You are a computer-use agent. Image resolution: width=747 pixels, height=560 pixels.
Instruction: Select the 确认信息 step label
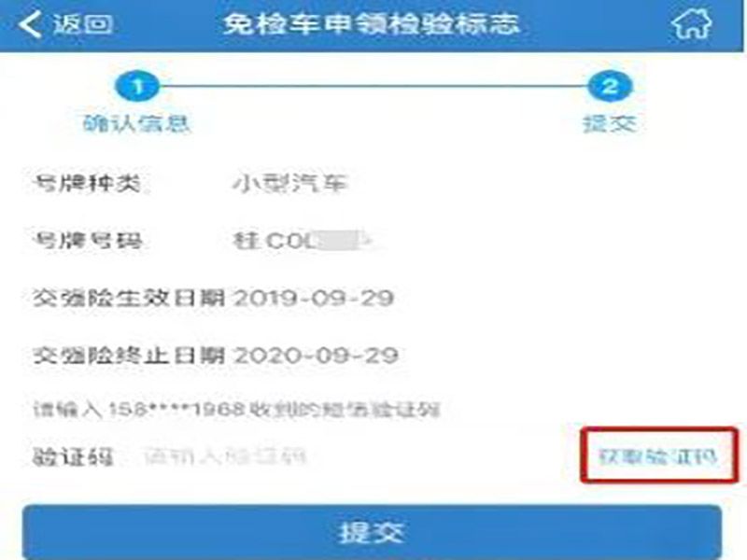(137, 124)
